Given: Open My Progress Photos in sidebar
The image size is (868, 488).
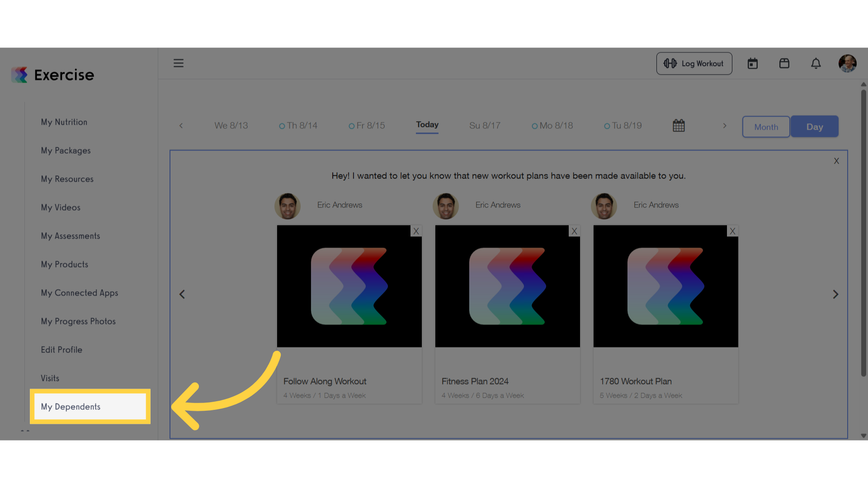Looking at the screenshot, I should [78, 322].
